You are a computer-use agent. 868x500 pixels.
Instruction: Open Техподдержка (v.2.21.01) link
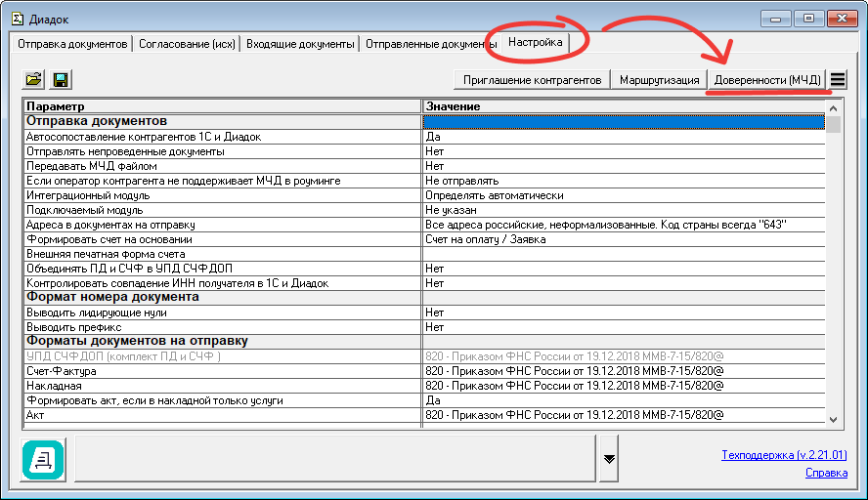[784, 455]
